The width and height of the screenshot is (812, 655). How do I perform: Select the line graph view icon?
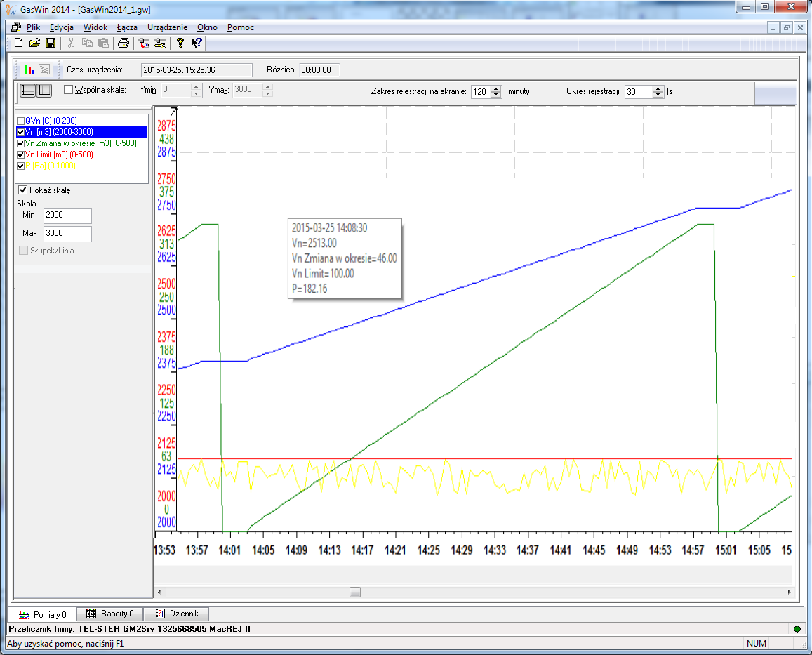[44, 70]
